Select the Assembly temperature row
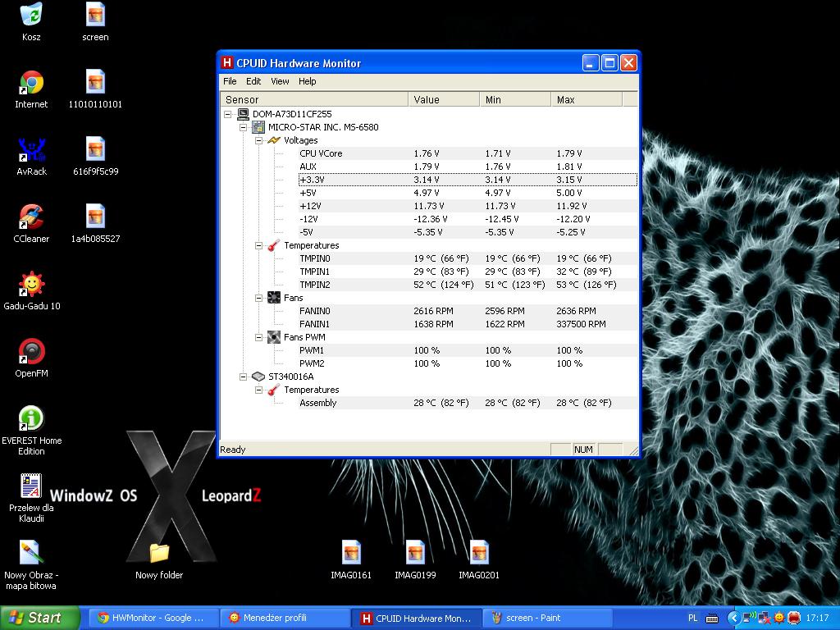 pos(468,403)
